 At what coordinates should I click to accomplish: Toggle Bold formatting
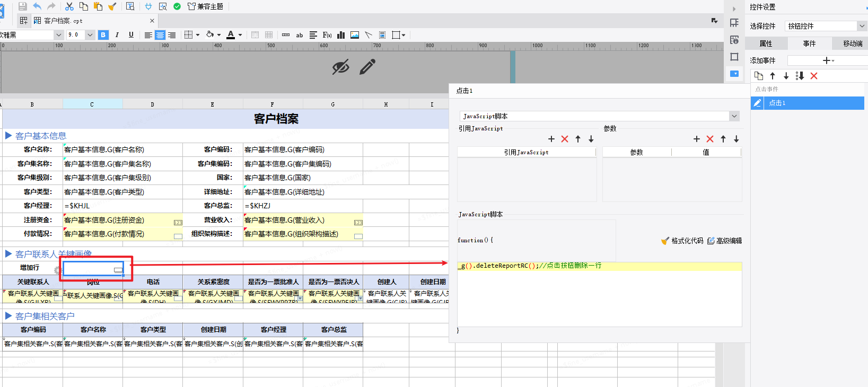(x=103, y=35)
